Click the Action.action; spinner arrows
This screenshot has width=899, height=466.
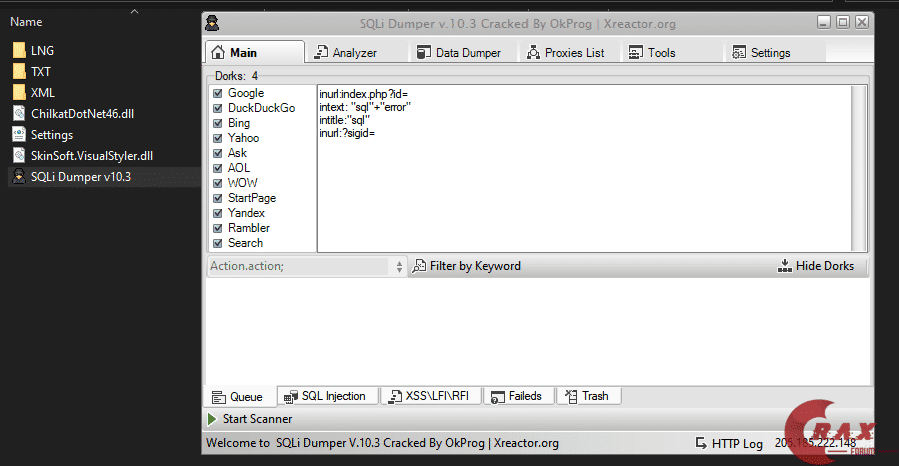[x=399, y=267]
